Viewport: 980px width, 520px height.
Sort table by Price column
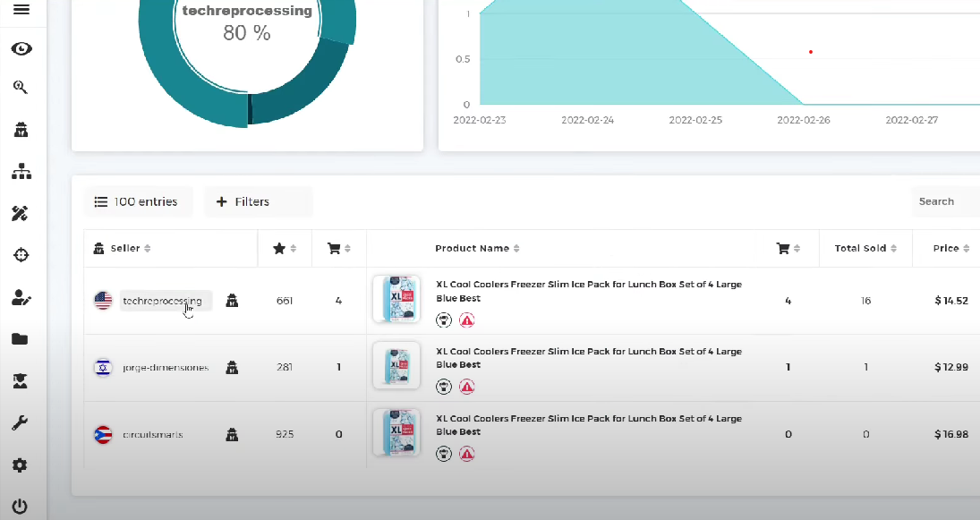(951, 248)
